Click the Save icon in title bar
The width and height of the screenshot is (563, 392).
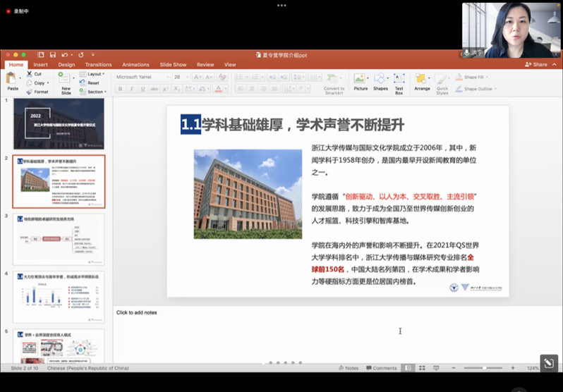52,54
